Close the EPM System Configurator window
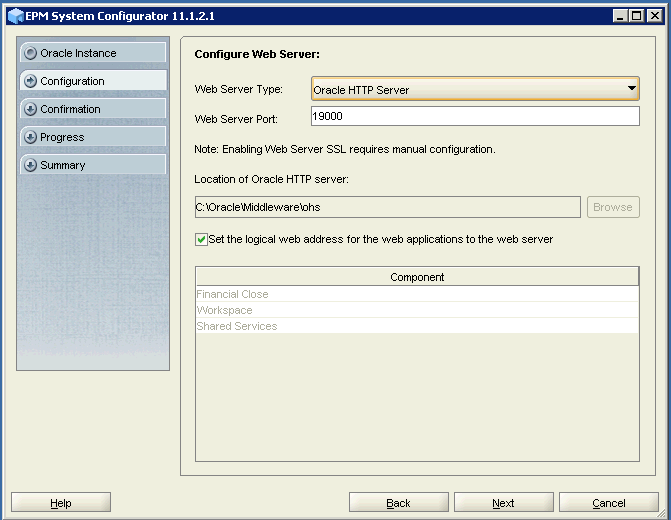Viewport: 671px width, 520px height. [655, 16]
